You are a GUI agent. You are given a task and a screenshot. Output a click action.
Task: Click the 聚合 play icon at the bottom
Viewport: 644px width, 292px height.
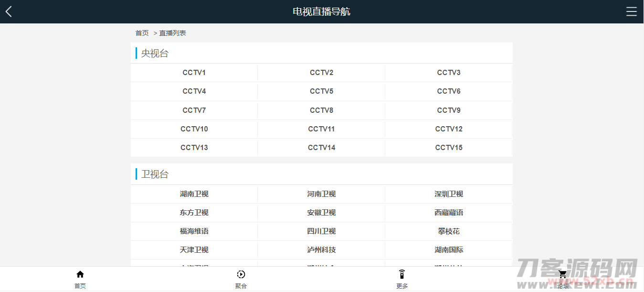tap(241, 274)
